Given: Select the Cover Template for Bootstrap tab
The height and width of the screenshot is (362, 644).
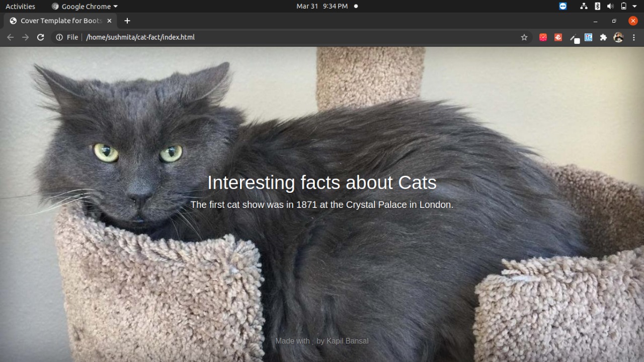Looking at the screenshot, I should 60,21.
